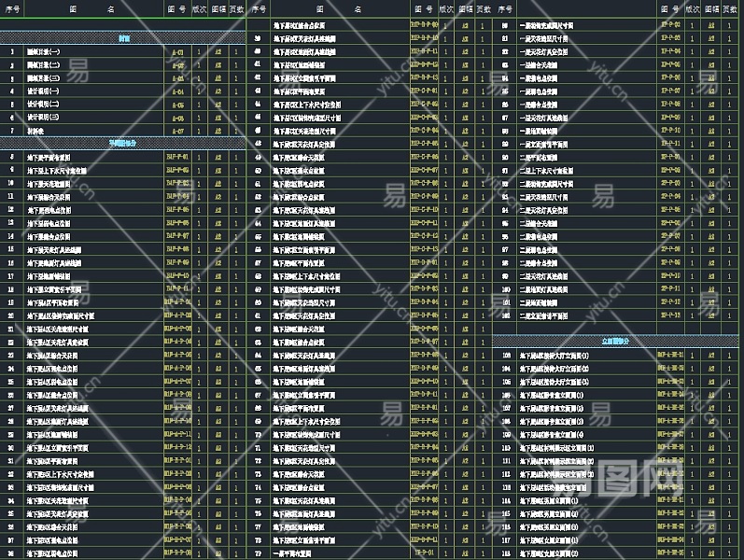Click the 图名 header in the leftmost table
The width and height of the screenshot is (744, 560).
(93, 7)
